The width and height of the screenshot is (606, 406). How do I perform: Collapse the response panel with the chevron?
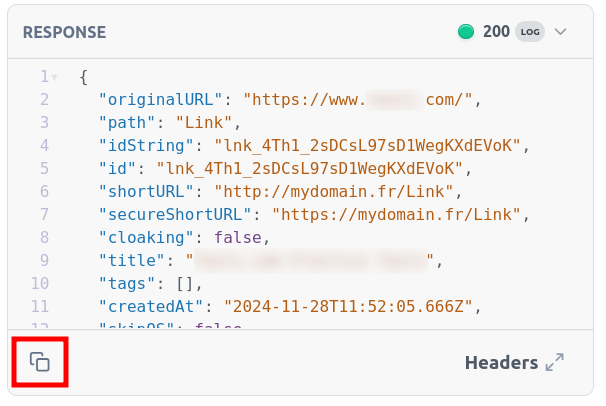pyautogui.click(x=560, y=32)
